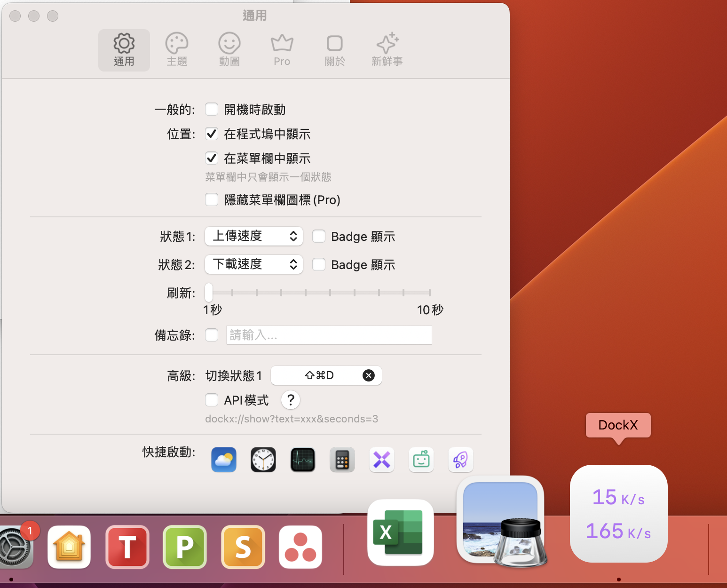Click the DockX tooltip label above Dock
This screenshot has height=588, width=727.
(x=618, y=425)
